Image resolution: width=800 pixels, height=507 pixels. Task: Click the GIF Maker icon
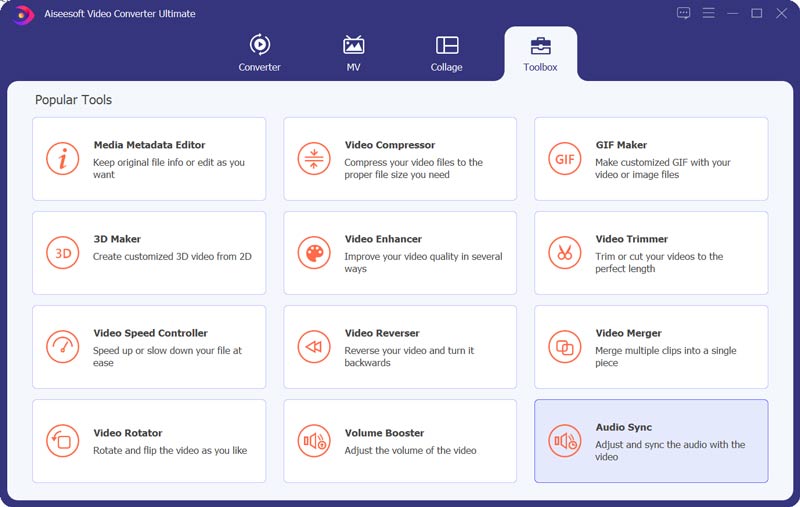coord(565,159)
